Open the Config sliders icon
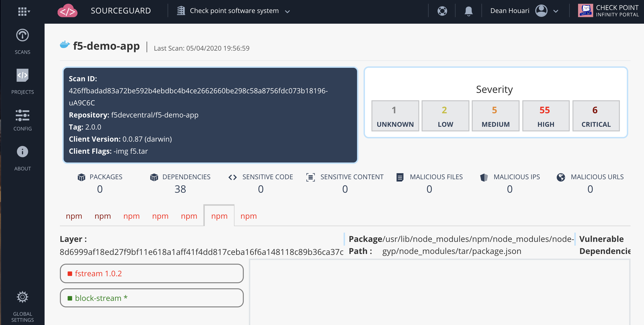Image resolution: width=644 pixels, height=325 pixels. pos(23,115)
